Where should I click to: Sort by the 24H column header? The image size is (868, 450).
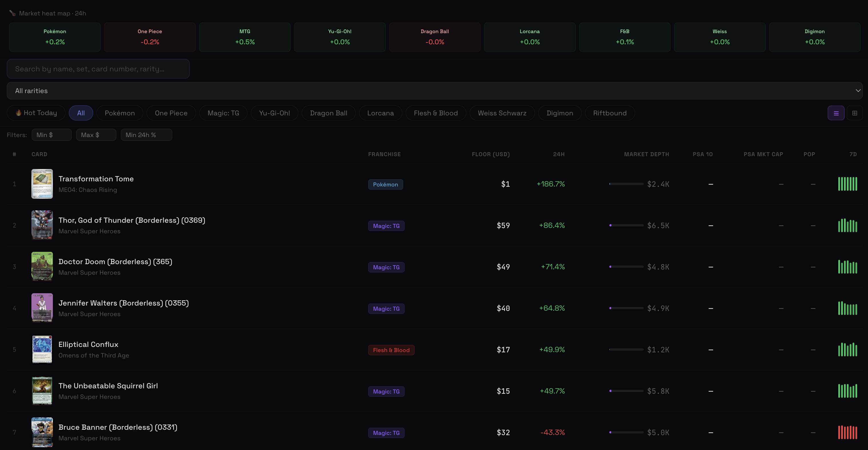click(x=559, y=154)
